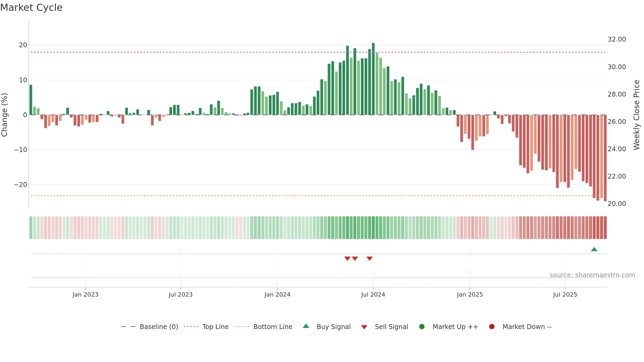Click the last dark red heat strip cell

(x=605, y=228)
